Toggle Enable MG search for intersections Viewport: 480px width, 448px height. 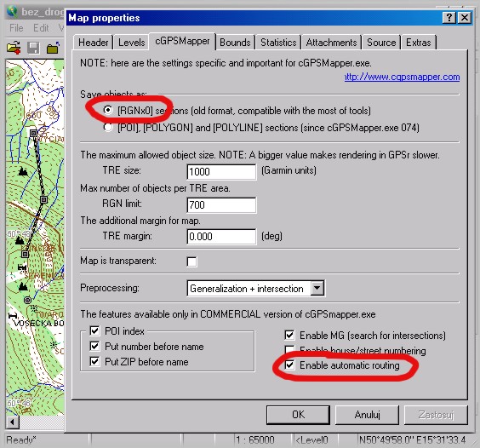point(289,335)
